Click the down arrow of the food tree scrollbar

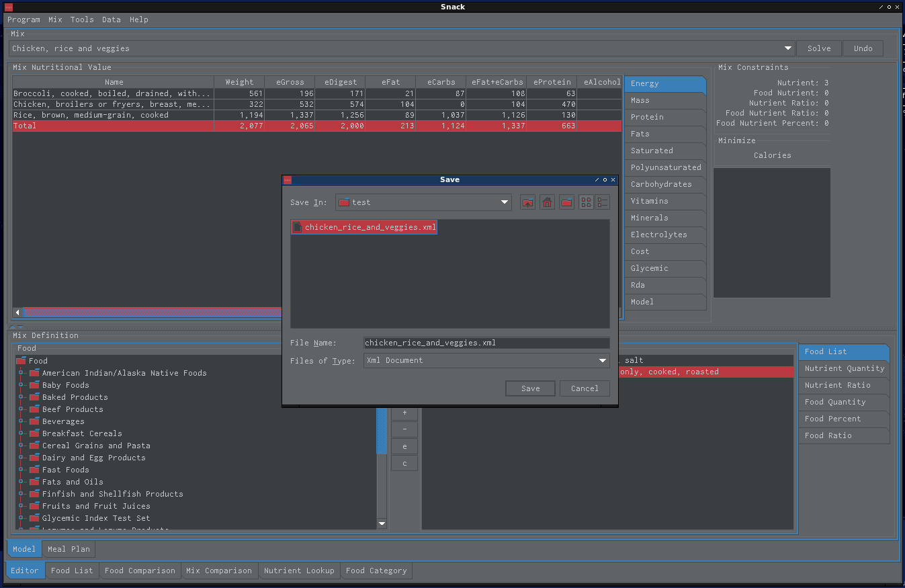pos(382,523)
